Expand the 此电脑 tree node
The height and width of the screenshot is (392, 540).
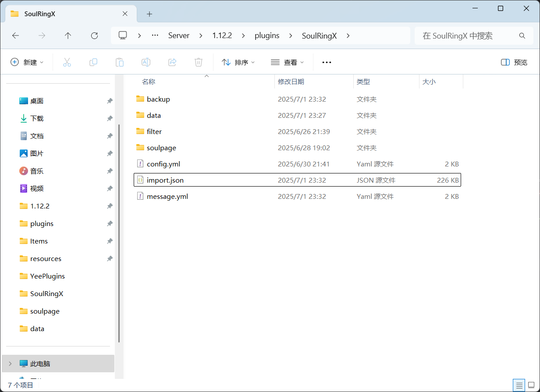[x=11, y=364]
